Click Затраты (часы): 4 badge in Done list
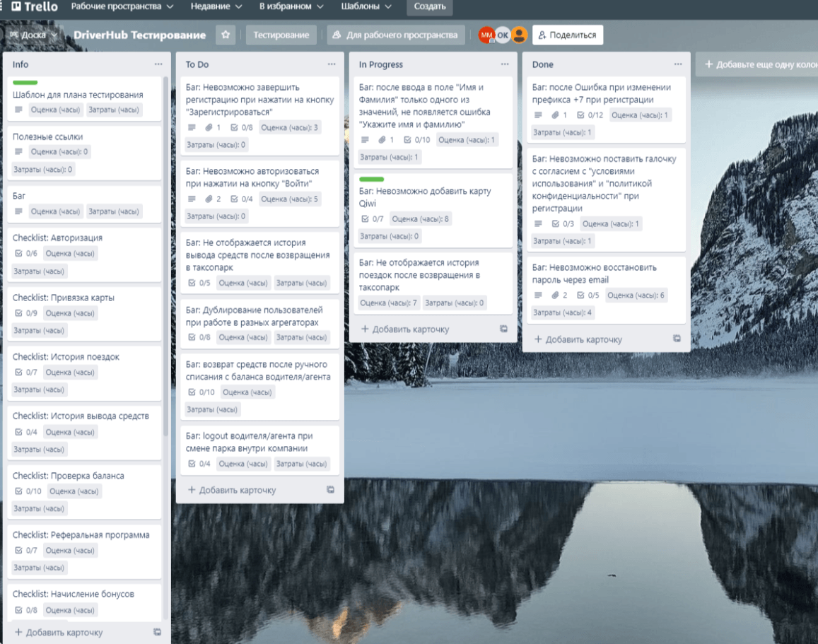The height and width of the screenshot is (644, 818). tap(562, 313)
